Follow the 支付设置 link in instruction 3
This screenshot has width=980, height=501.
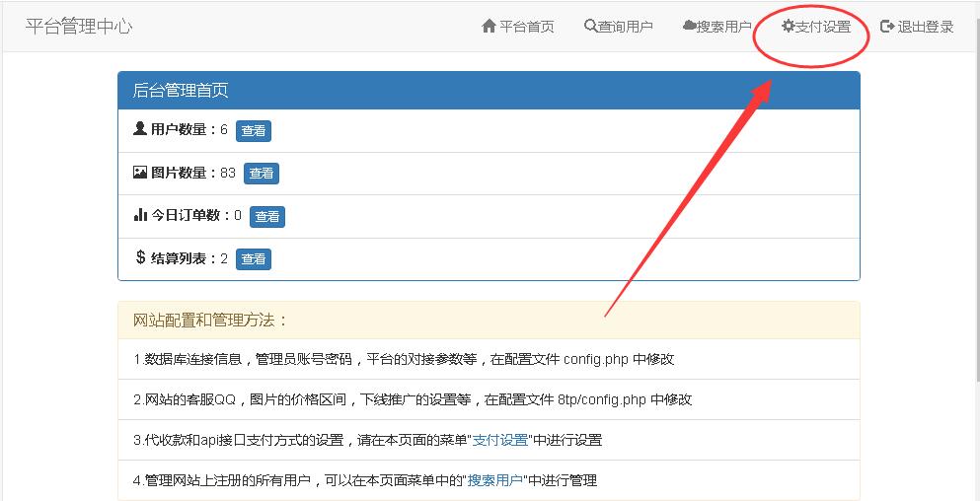500,440
